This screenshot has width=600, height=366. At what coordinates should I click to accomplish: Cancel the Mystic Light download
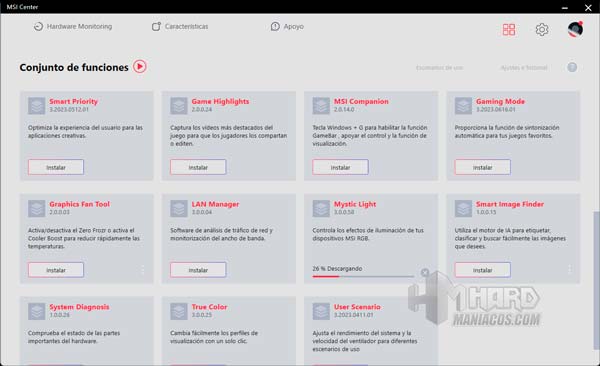425,272
